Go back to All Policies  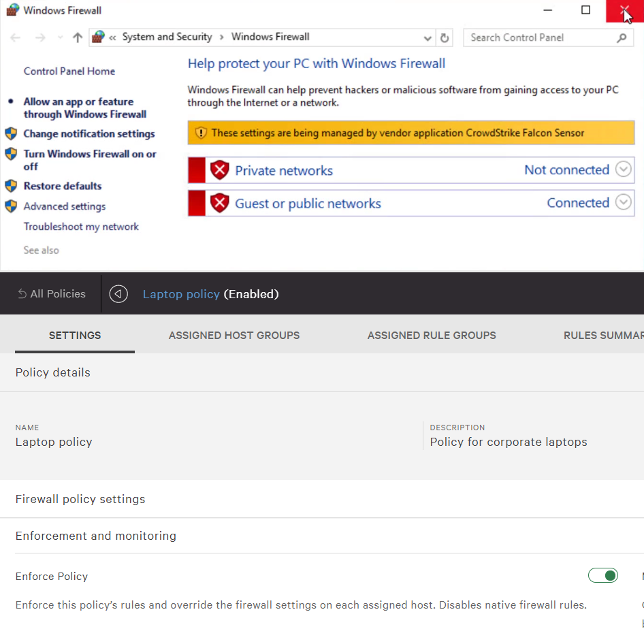click(x=52, y=294)
